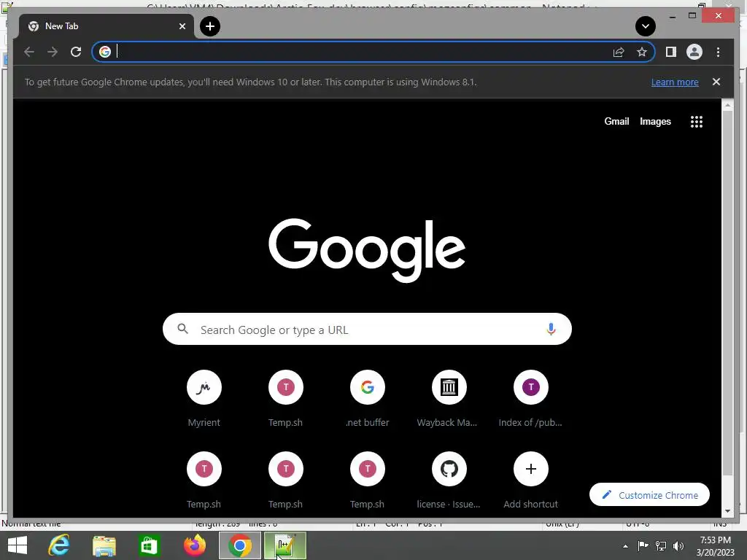Click the search magnifier icon

tap(182, 329)
